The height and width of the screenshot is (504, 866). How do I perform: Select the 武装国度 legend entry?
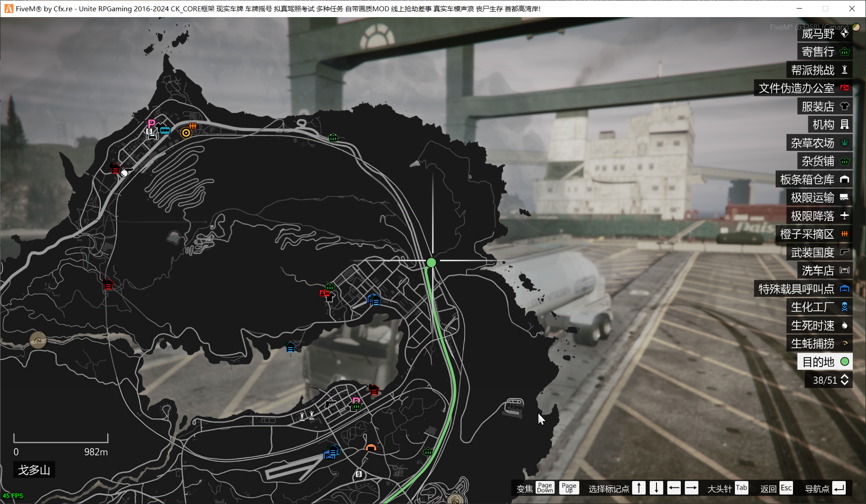pyautogui.click(x=820, y=252)
